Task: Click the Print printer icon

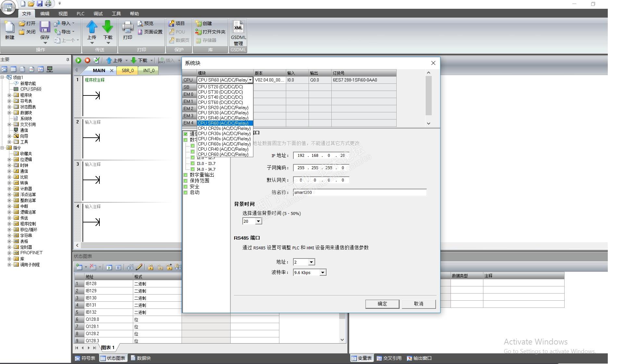Action: pos(127,27)
